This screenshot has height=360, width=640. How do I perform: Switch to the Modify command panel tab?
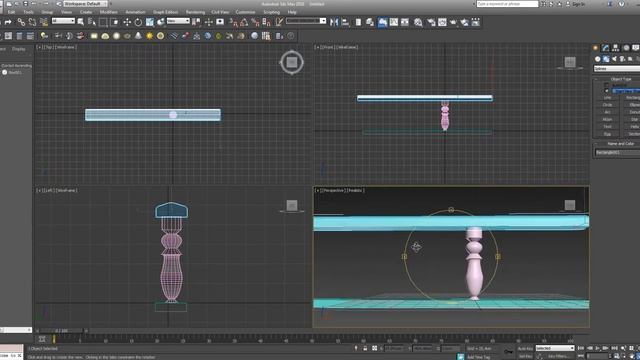tap(606, 48)
